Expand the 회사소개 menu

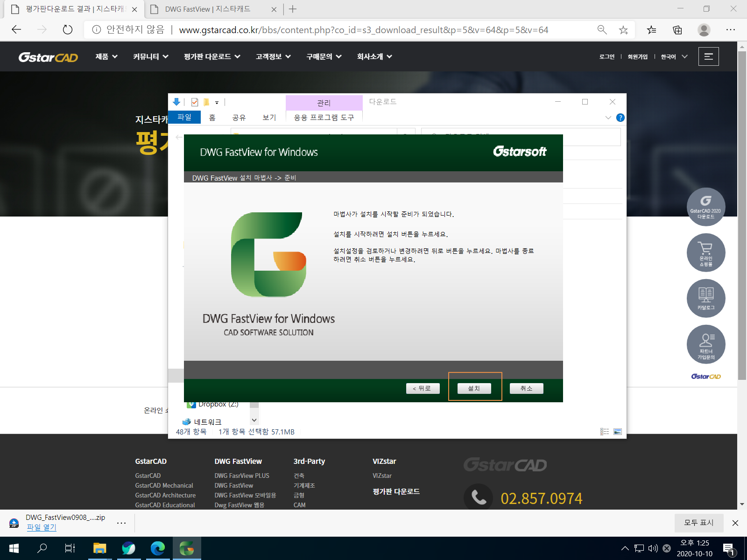pos(374,56)
